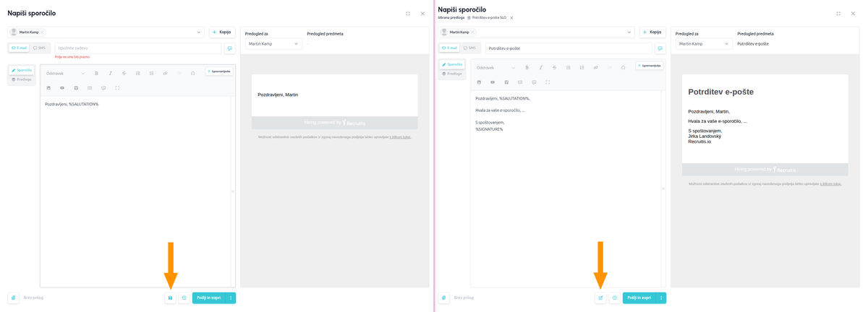Expand editor to fullscreen in Potrditev e-pošte message

(x=548, y=82)
